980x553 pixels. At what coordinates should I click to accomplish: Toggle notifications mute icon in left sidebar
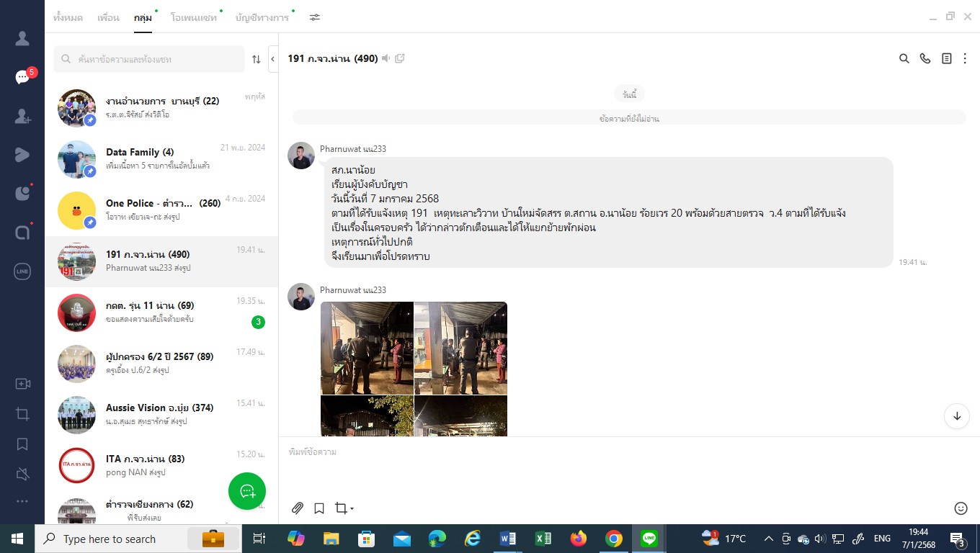coord(22,474)
